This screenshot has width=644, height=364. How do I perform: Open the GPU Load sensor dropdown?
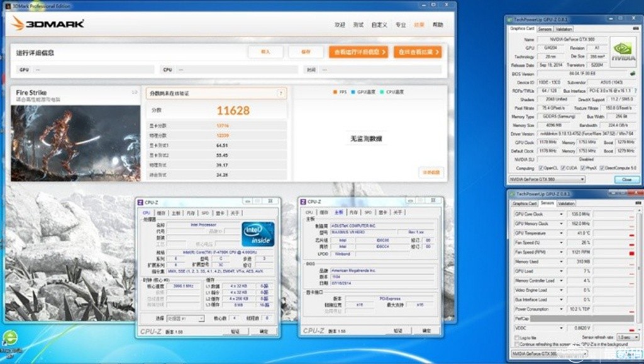tap(561, 271)
